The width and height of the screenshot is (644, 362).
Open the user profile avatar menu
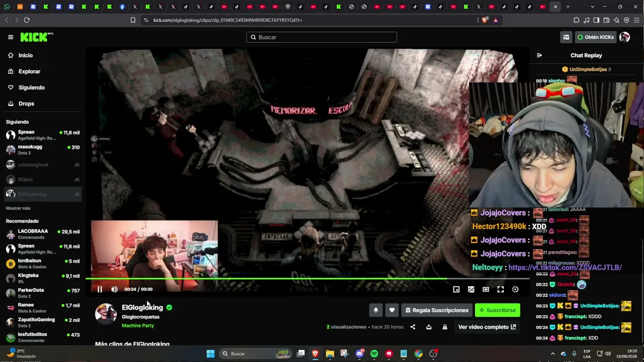point(625,37)
